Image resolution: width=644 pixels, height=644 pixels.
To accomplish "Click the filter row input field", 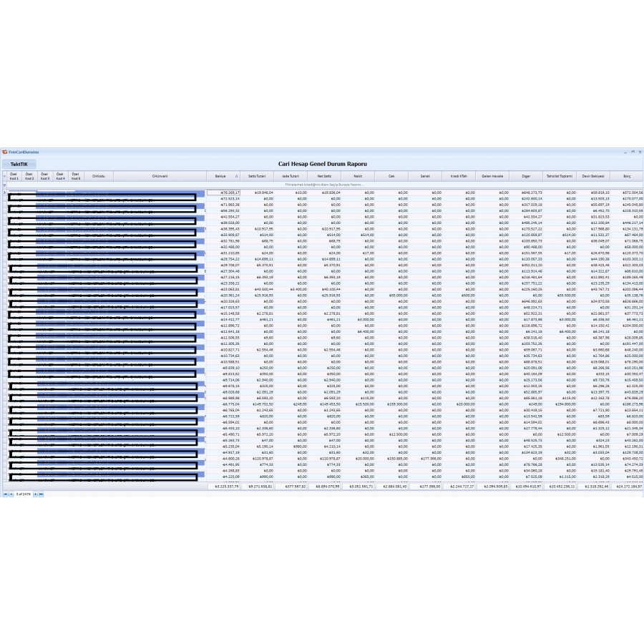I will click(x=324, y=185).
